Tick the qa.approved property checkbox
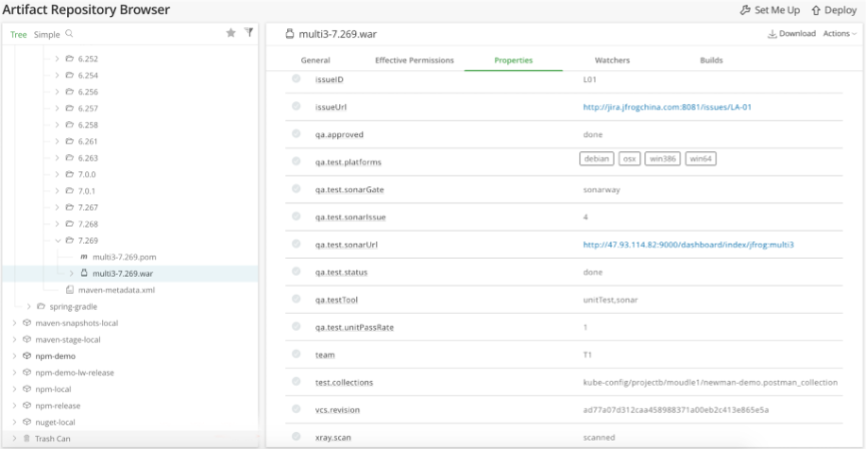 point(296,134)
